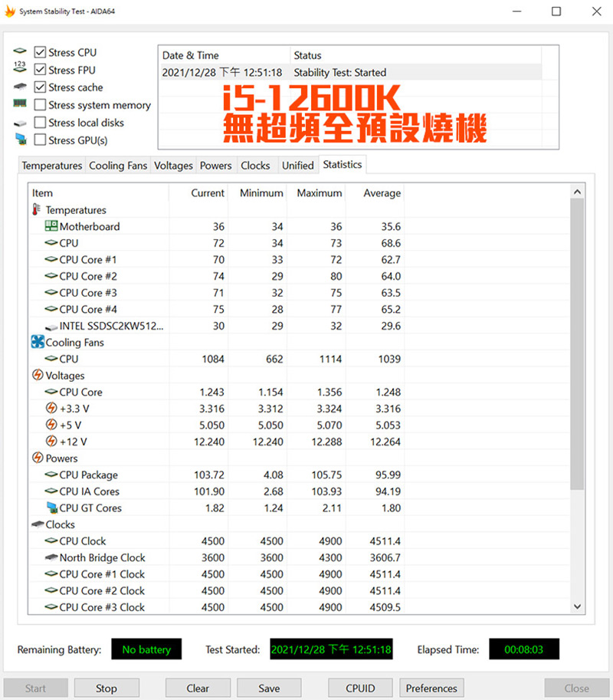Select the Unified tab
This screenshot has width=613, height=700.
point(297,166)
